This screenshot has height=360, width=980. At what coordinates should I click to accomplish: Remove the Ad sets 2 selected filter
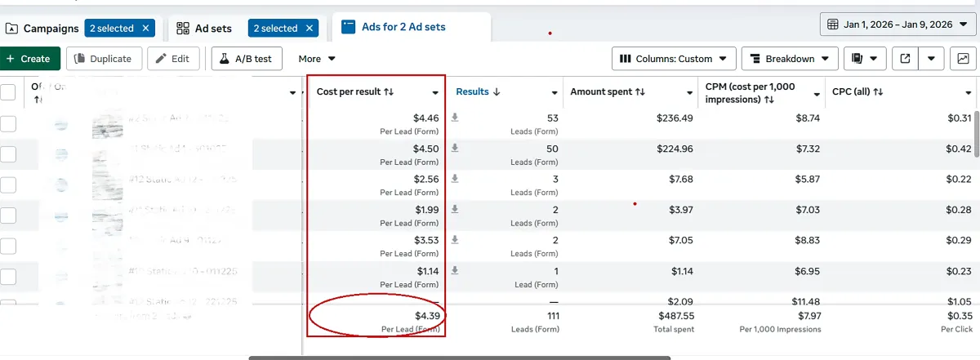pyautogui.click(x=310, y=29)
